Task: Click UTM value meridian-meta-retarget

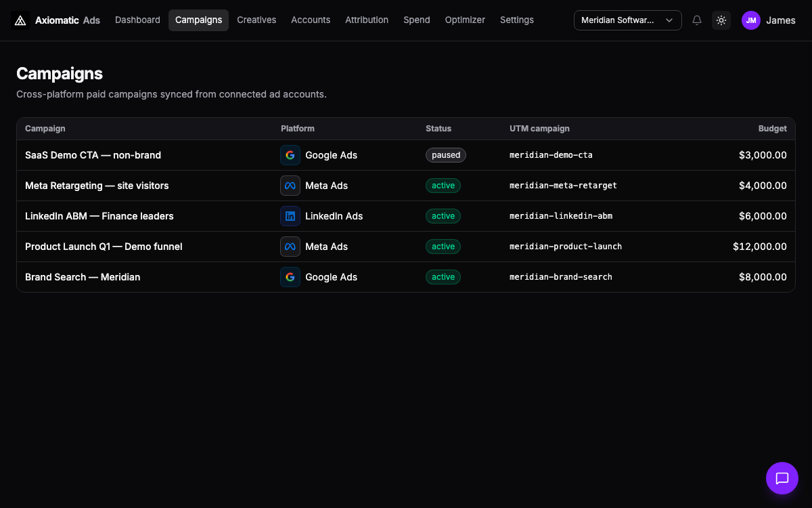Action: tap(563, 186)
